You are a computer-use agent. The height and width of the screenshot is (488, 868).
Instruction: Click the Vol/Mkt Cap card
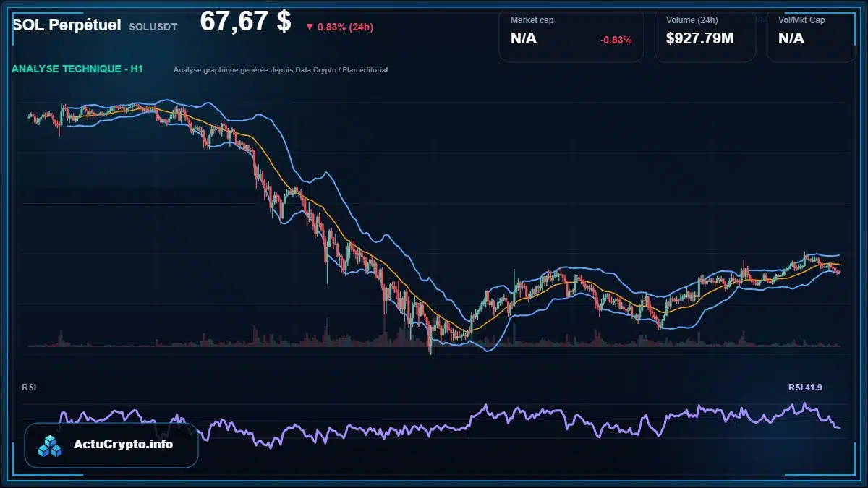point(812,36)
